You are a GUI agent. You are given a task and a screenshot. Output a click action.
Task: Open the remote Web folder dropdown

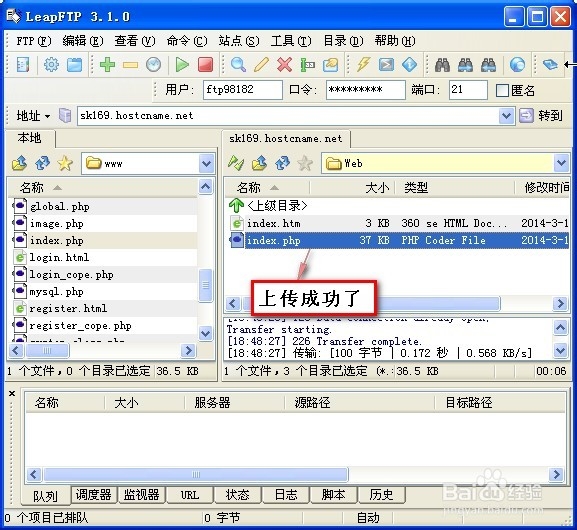pyautogui.click(x=562, y=163)
